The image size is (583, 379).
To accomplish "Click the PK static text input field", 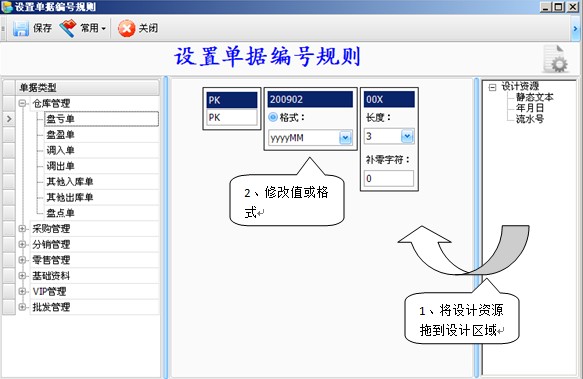I will [232, 118].
